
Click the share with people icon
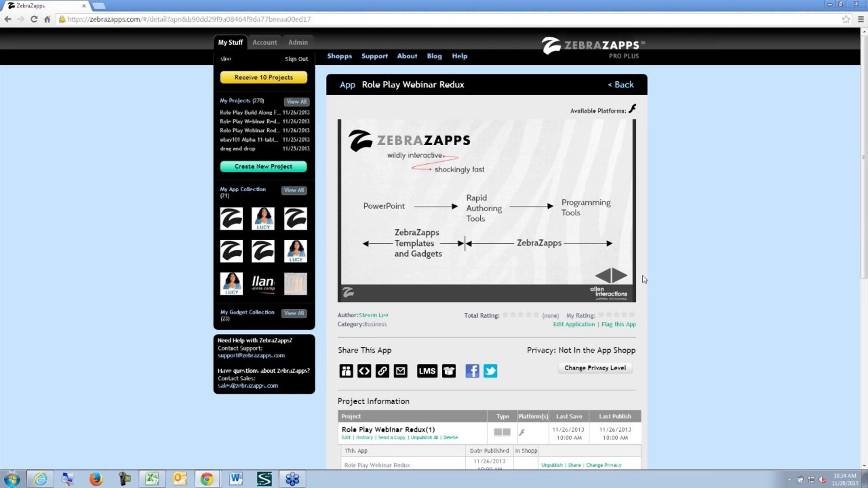point(346,371)
